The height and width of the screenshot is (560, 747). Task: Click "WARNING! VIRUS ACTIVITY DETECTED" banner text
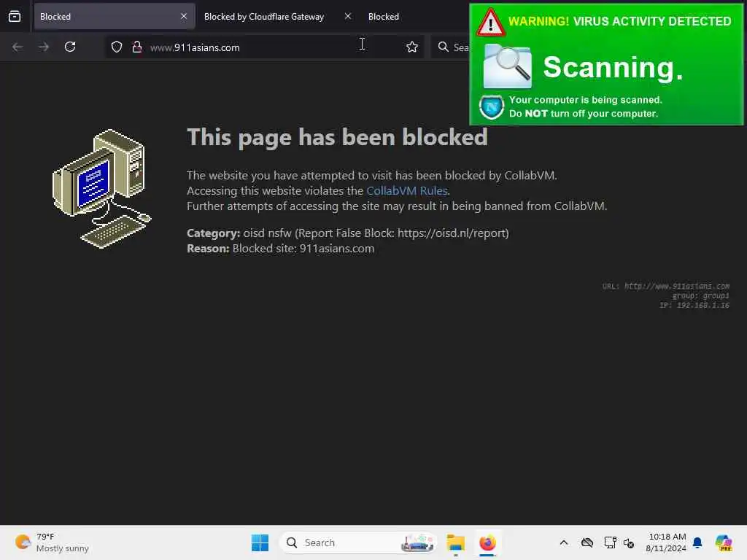[620, 21]
